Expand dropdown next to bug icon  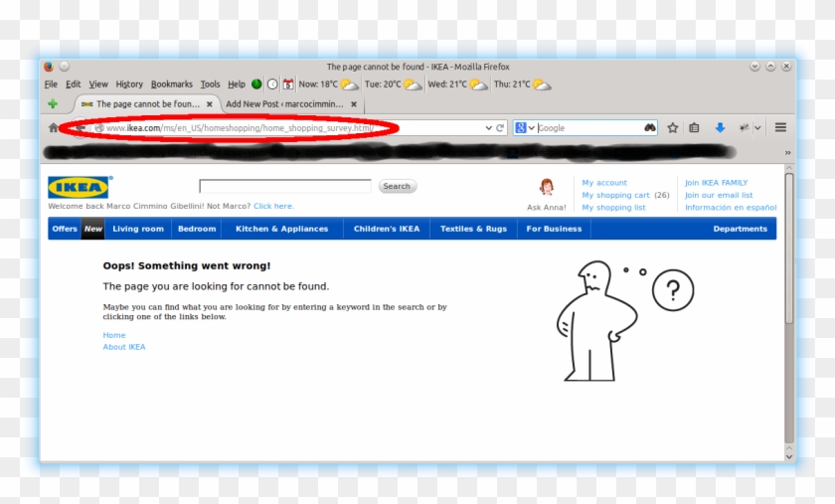click(757, 128)
